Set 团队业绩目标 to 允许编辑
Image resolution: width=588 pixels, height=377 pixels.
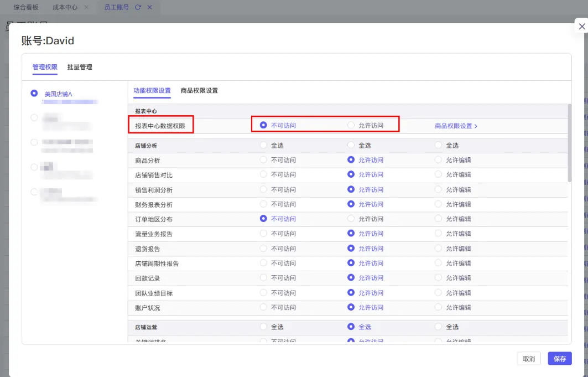[x=438, y=293]
